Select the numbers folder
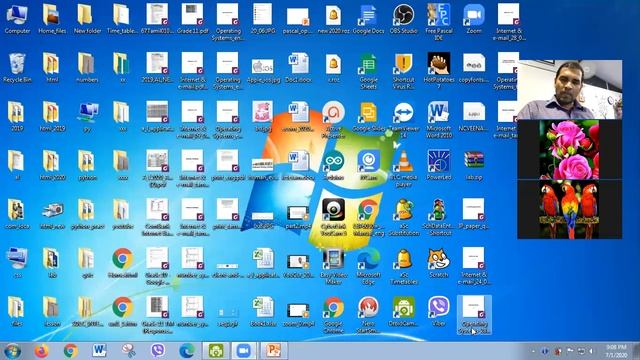Viewport: 640px width, 360px height. 87,67
